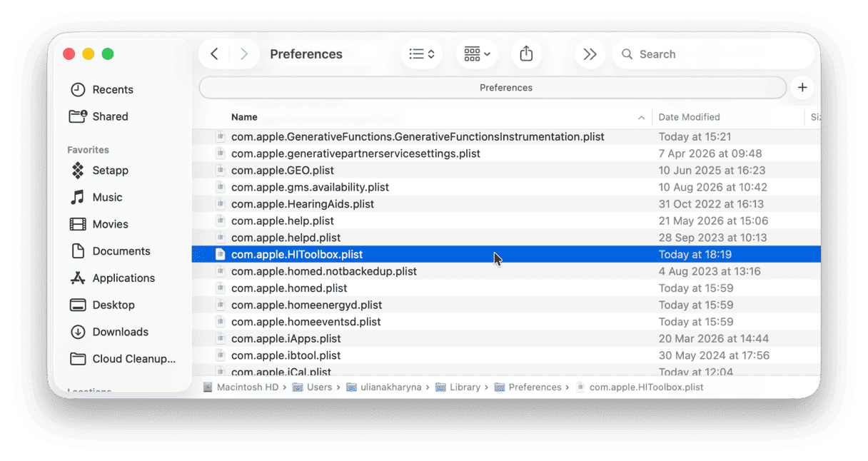Open the group-by grid dropdown

[477, 54]
